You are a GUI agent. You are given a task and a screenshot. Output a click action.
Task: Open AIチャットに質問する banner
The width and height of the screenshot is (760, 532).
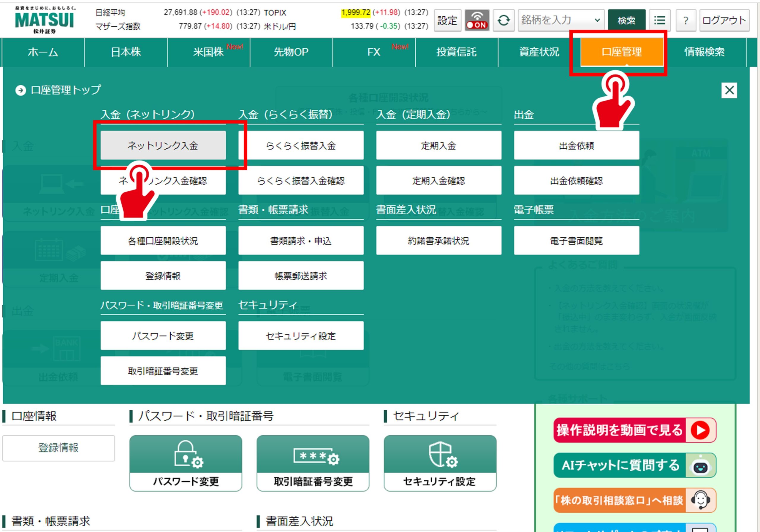(x=634, y=465)
